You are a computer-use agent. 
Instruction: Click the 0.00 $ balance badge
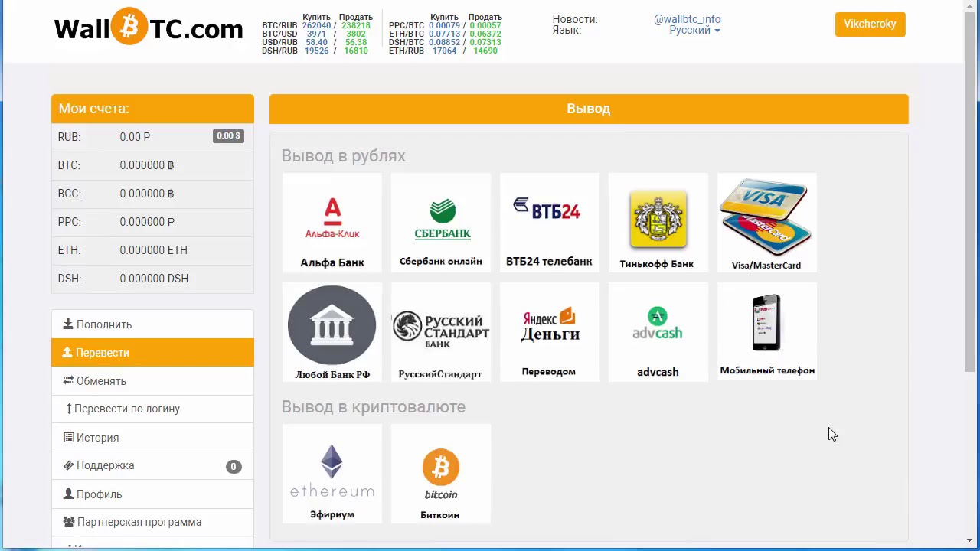pos(228,136)
